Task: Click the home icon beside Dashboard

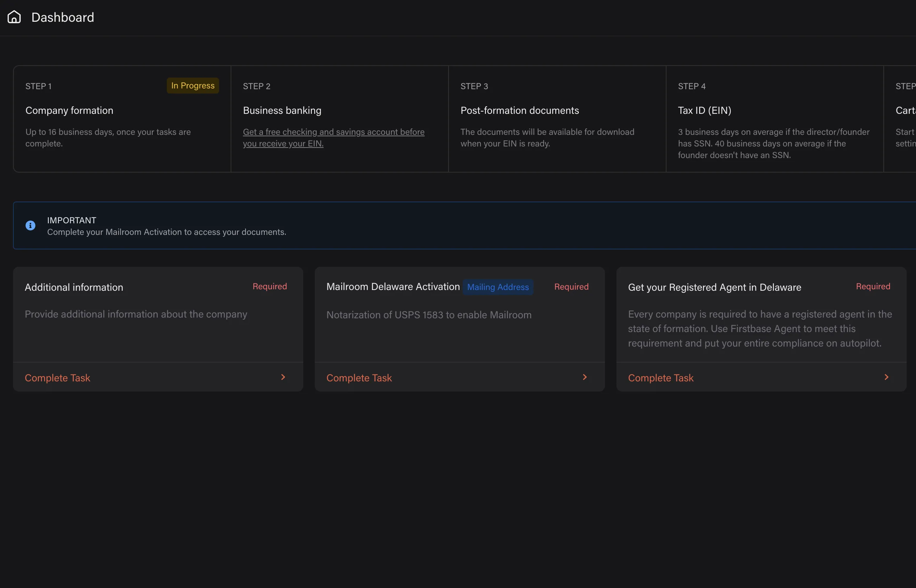Action: pos(14,17)
